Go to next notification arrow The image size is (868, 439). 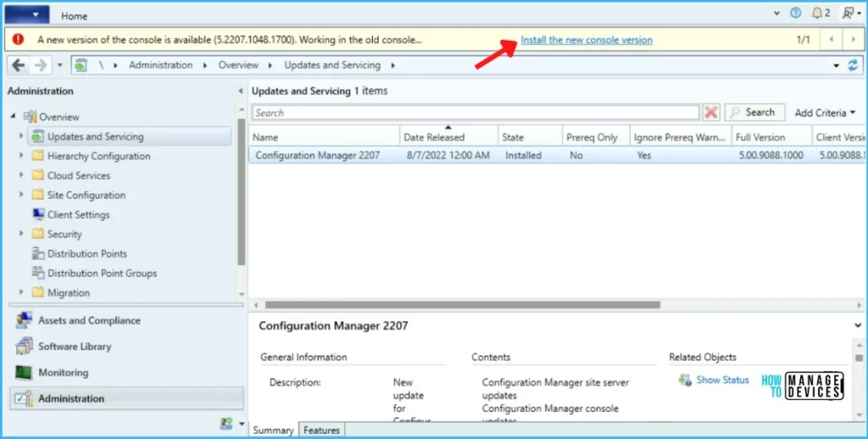point(853,40)
